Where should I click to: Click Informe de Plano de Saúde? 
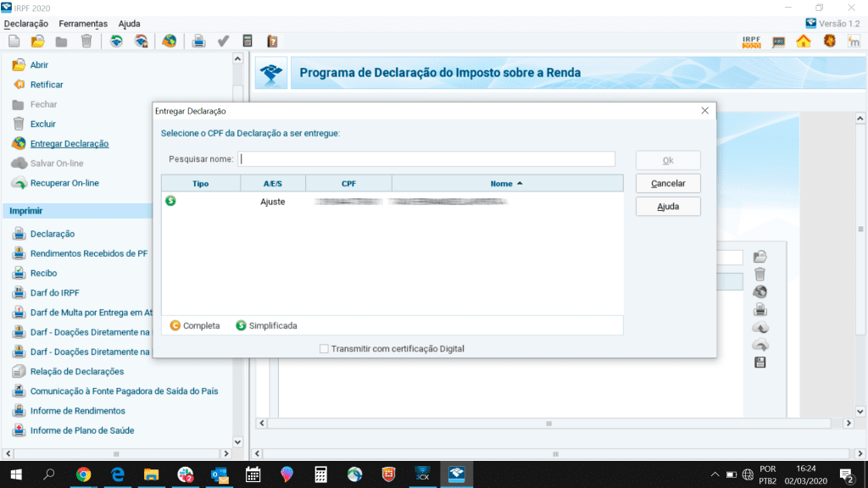(82, 430)
